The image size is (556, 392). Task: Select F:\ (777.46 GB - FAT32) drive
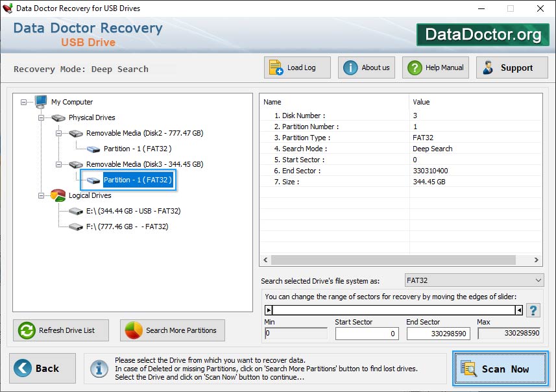(127, 227)
